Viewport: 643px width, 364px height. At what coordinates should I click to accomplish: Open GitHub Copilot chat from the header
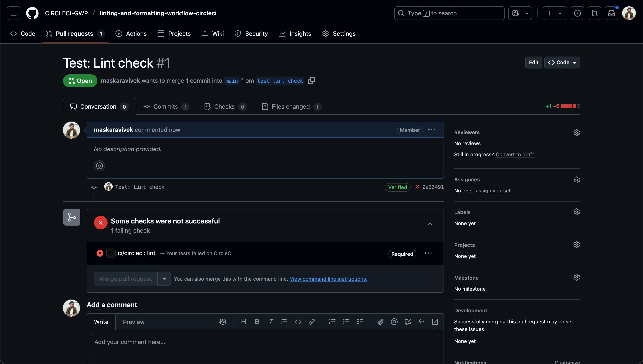tap(515, 13)
